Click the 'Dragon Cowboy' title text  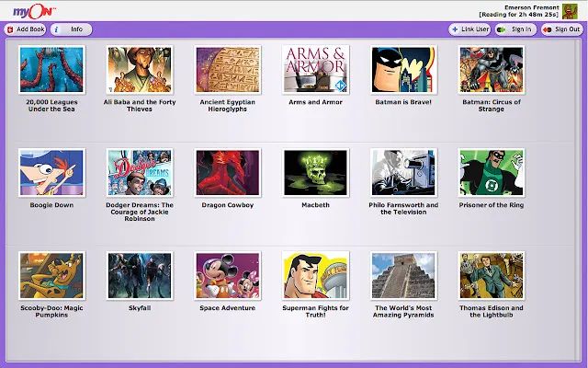pyautogui.click(x=228, y=205)
